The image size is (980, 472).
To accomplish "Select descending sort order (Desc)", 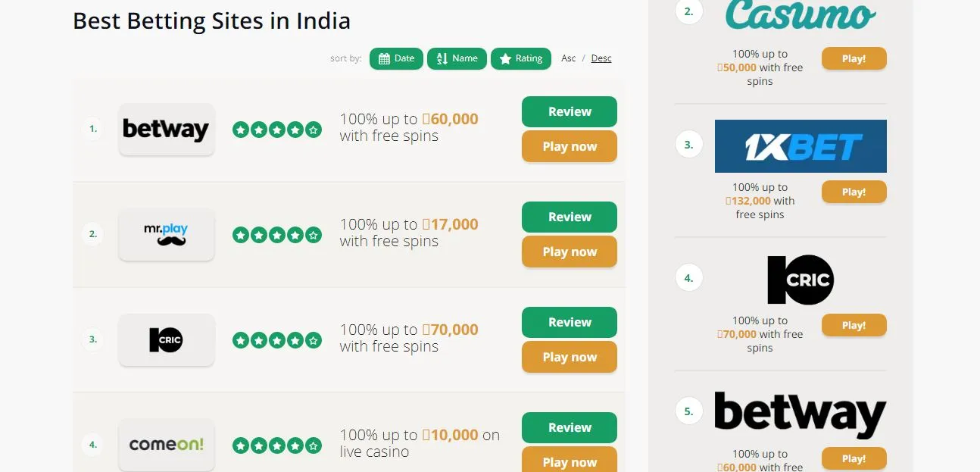I will click(x=601, y=58).
